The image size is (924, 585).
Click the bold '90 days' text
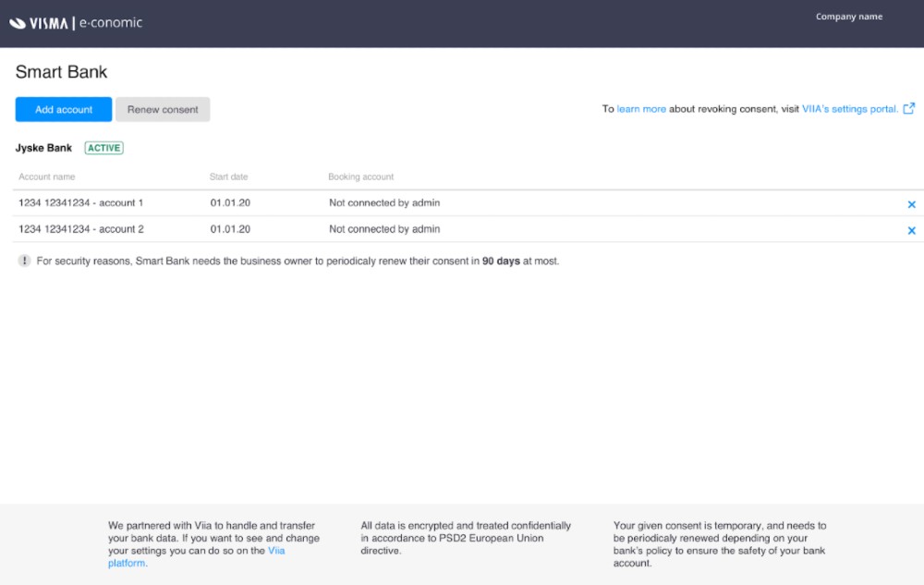501,261
